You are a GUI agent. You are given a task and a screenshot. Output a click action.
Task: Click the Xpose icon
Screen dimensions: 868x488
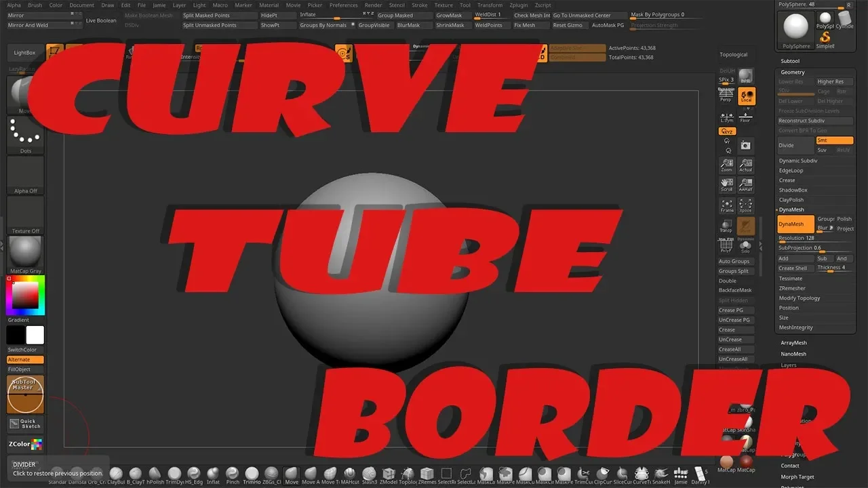745,205
